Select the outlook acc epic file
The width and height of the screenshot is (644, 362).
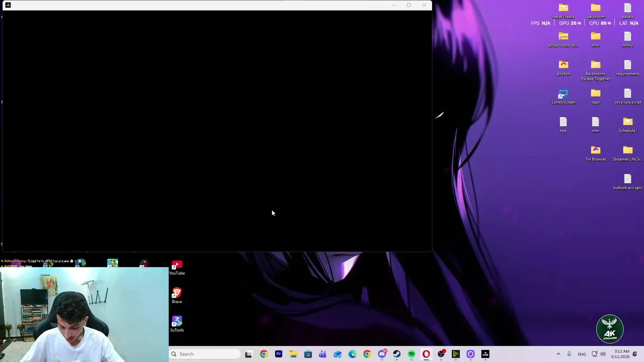(627, 183)
